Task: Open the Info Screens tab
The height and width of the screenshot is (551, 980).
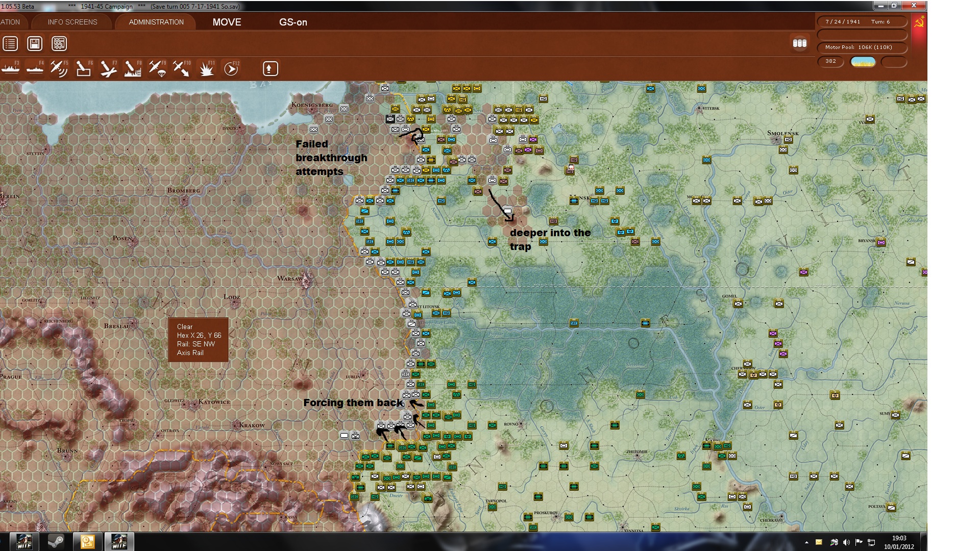Action: (72, 22)
